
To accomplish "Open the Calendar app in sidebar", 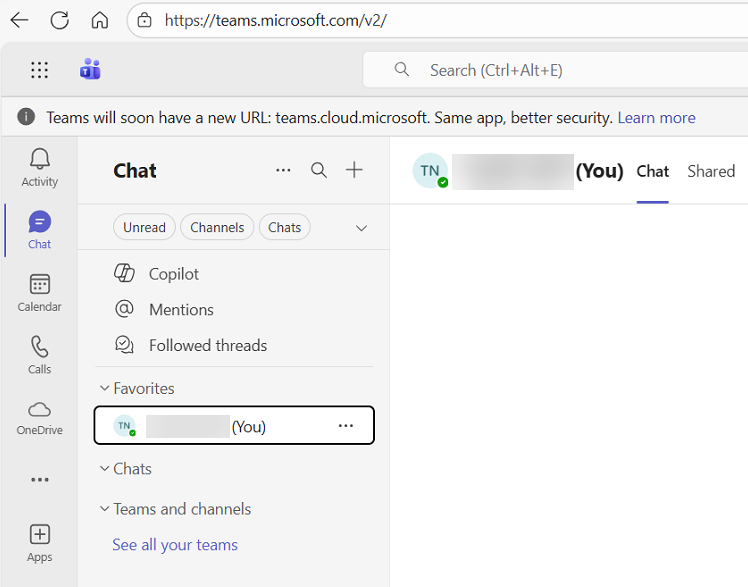I will [x=40, y=293].
